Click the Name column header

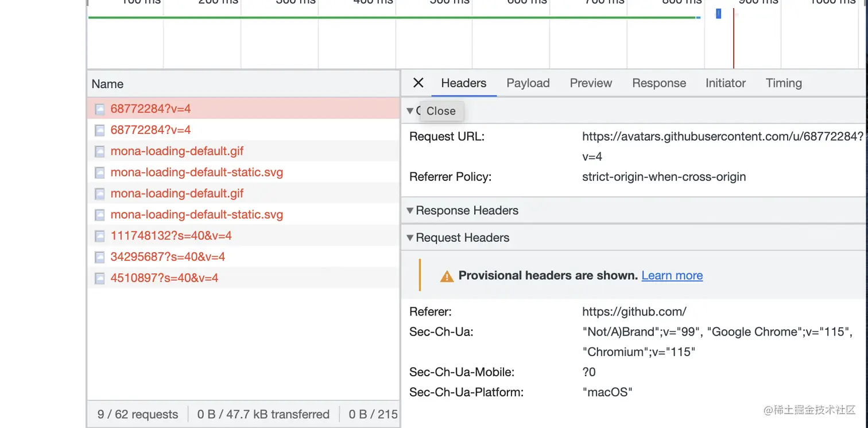107,84
